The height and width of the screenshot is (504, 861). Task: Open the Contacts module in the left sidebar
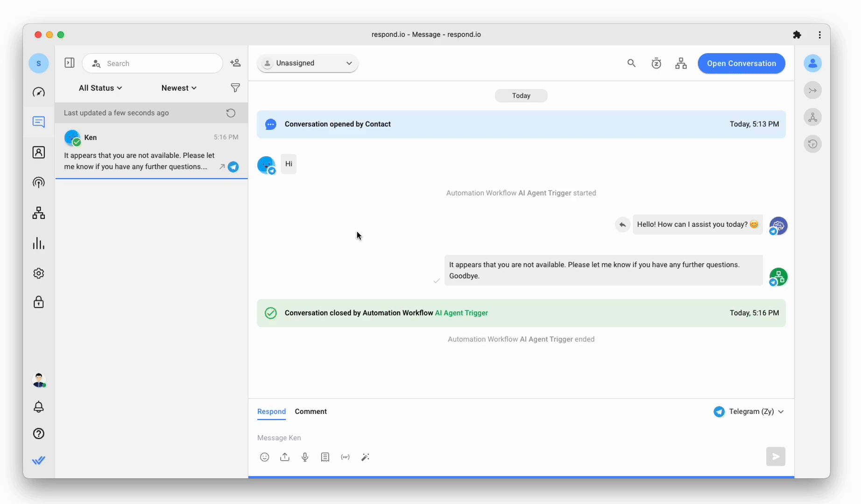(39, 152)
